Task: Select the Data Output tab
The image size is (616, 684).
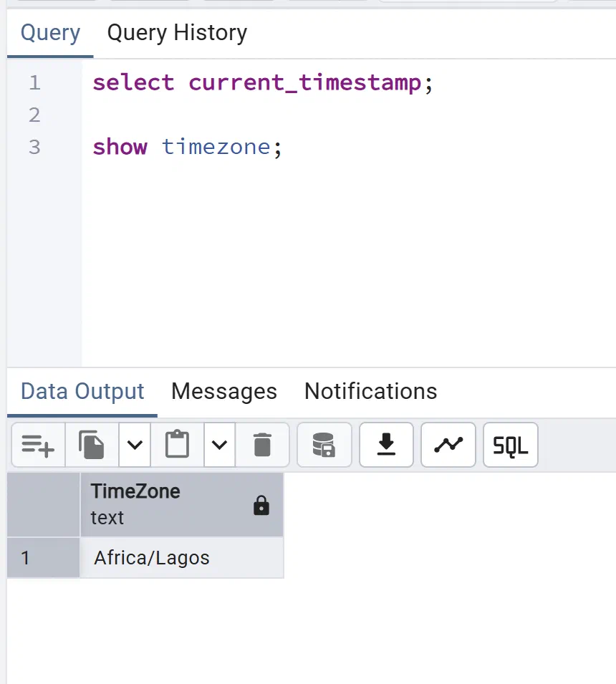Action: click(x=82, y=391)
